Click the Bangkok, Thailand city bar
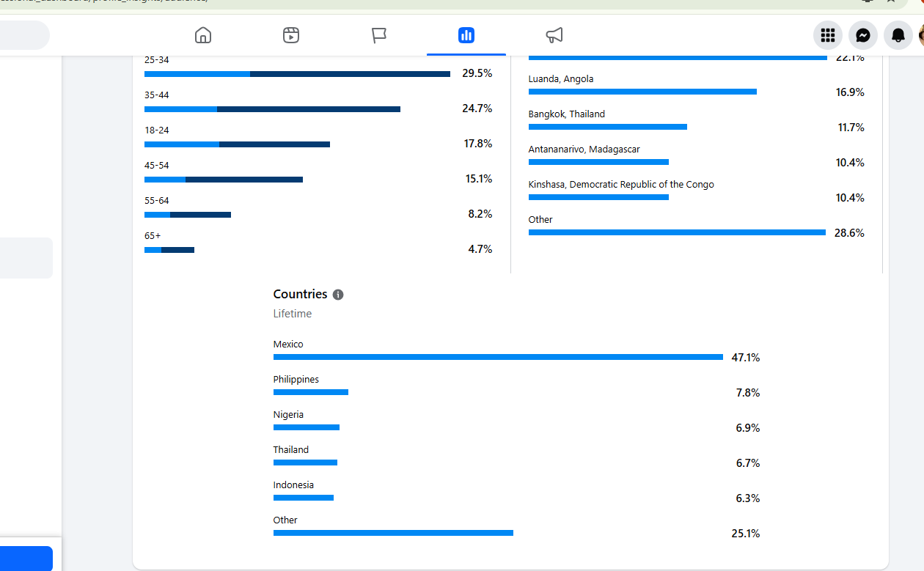This screenshot has height=571, width=924. click(x=608, y=127)
